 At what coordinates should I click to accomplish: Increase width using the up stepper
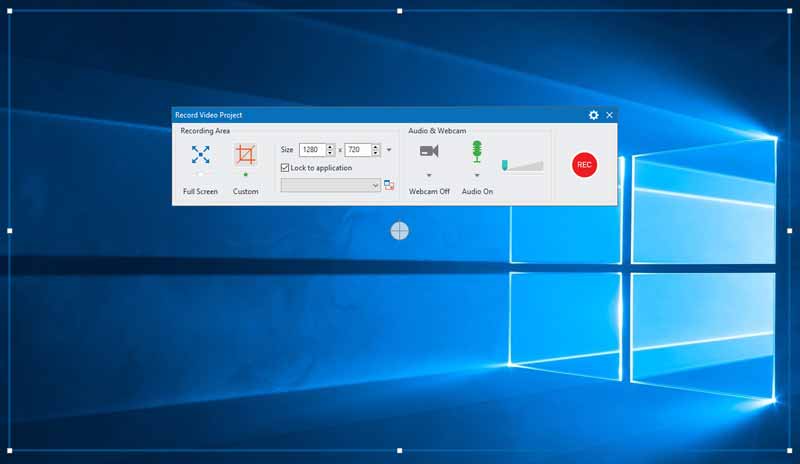[x=331, y=147]
